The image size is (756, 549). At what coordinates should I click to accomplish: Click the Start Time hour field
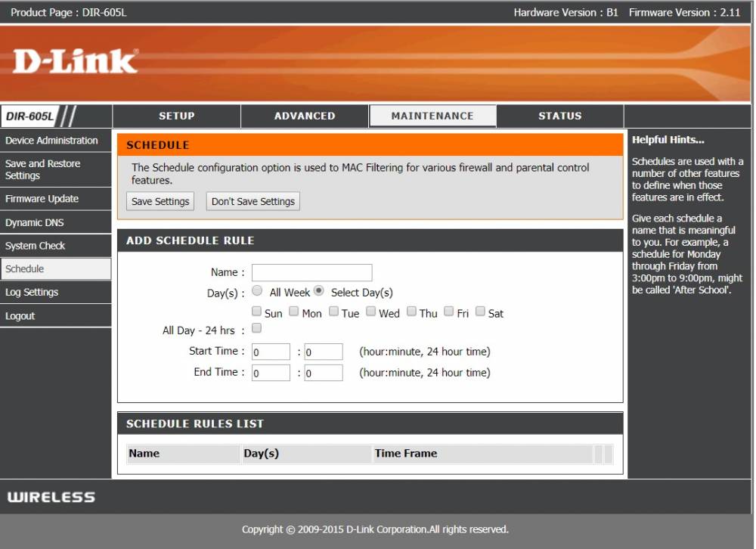(271, 352)
